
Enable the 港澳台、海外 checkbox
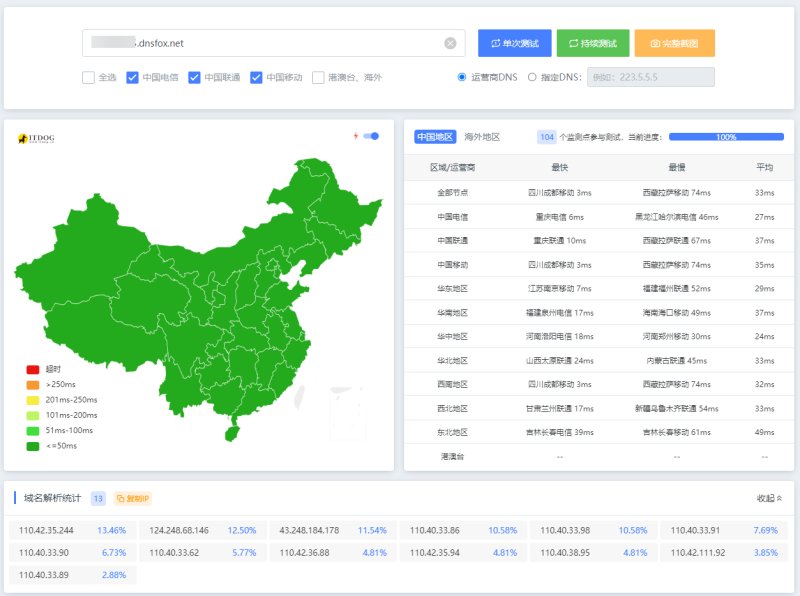pyautogui.click(x=318, y=78)
